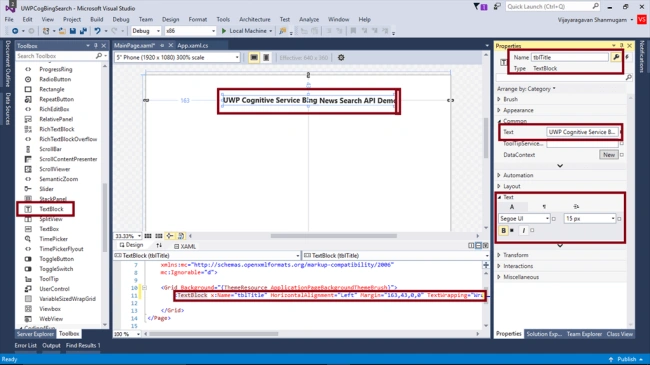Open the Segoe UI font dropdown
Screen dimensions: 650x365
point(524,219)
